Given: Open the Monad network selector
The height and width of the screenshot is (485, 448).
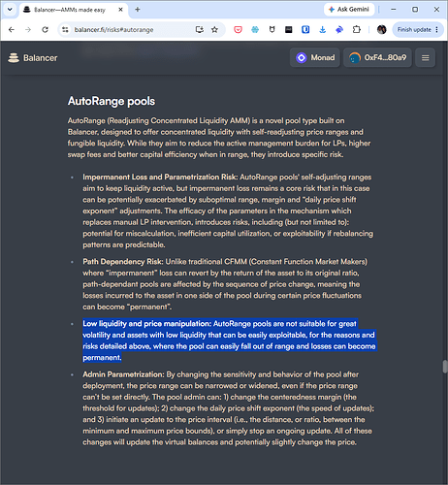Looking at the screenshot, I should click(315, 57).
